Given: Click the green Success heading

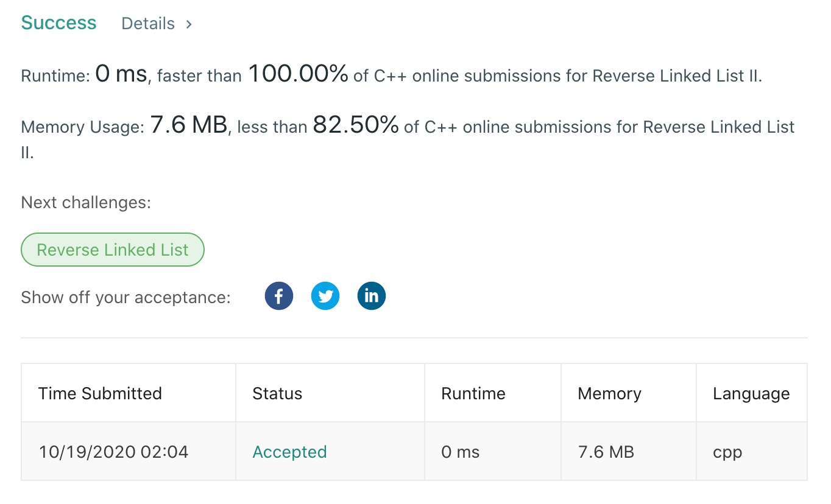Looking at the screenshot, I should pos(58,23).
